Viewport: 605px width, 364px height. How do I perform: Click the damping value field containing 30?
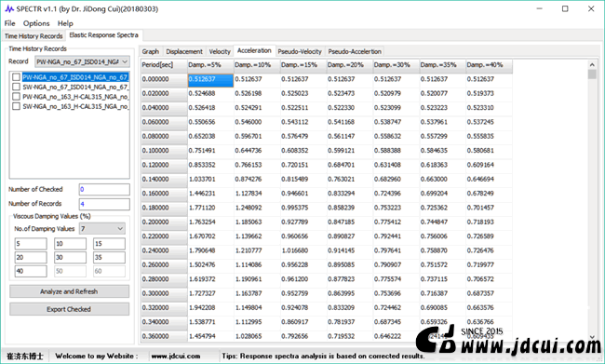70,258
